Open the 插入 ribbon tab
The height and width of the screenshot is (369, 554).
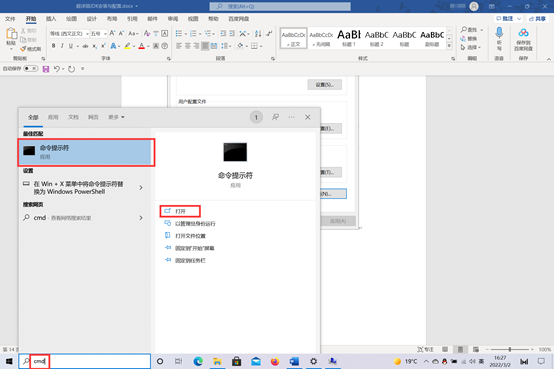(x=51, y=19)
